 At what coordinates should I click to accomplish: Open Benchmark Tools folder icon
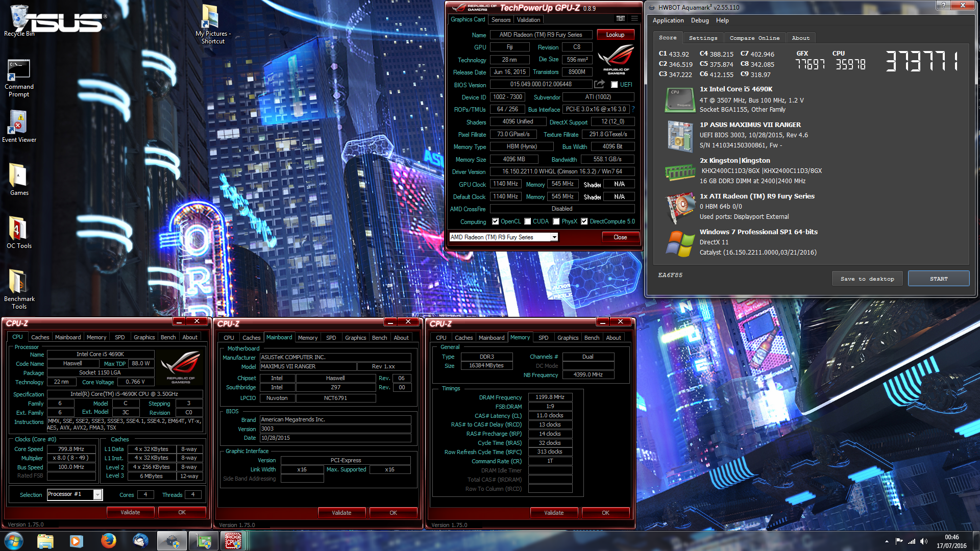pos(19,289)
